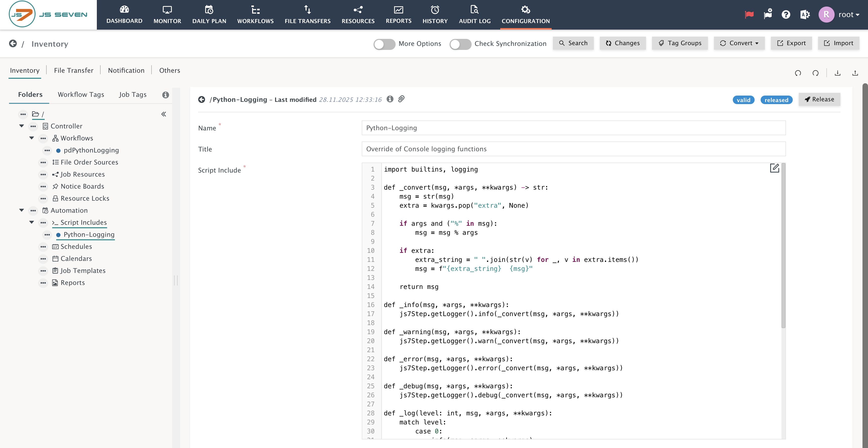Toggle the More Options switch
Image resolution: width=868 pixels, height=448 pixels.
coord(384,44)
